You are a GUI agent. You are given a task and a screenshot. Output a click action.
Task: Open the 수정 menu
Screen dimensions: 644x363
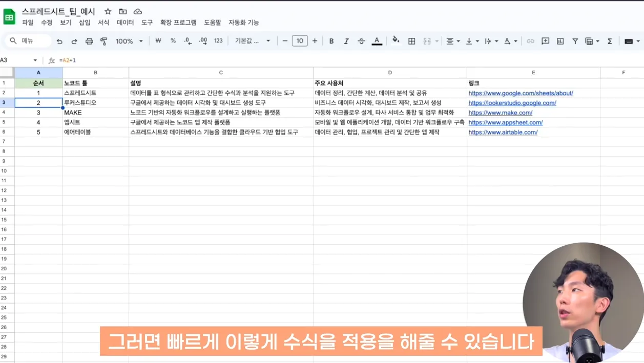pos(47,23)
